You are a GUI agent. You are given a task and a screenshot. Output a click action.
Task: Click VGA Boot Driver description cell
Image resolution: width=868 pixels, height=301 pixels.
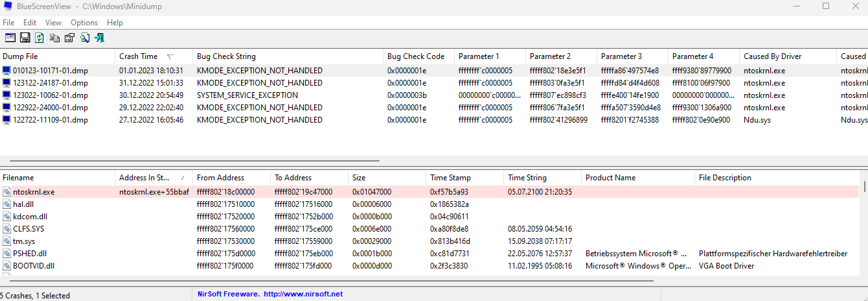tap(726, 265)
